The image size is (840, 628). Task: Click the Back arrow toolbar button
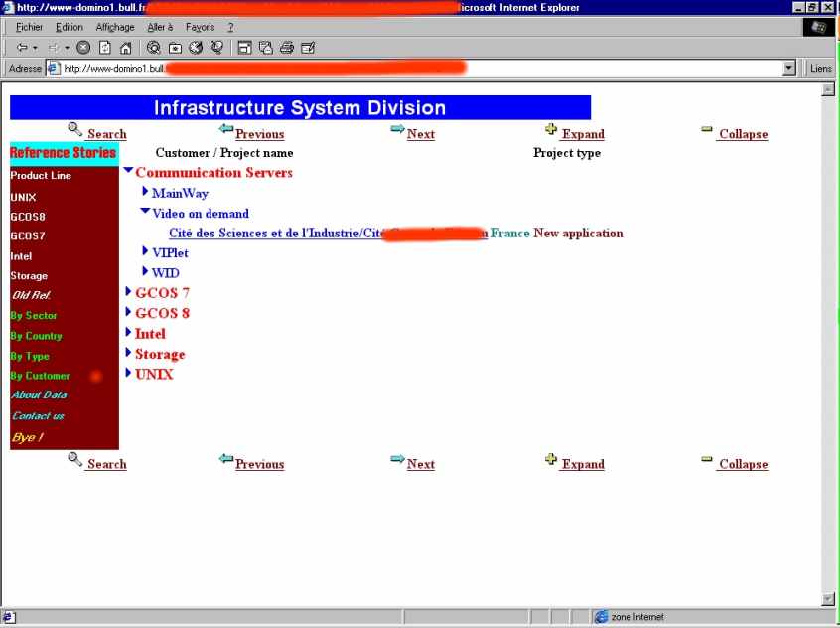pyautogui.click(x=22, y=48)
